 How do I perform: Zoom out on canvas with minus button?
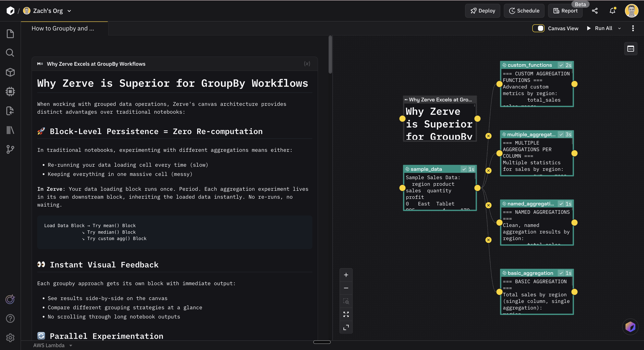tap(346, 288)
